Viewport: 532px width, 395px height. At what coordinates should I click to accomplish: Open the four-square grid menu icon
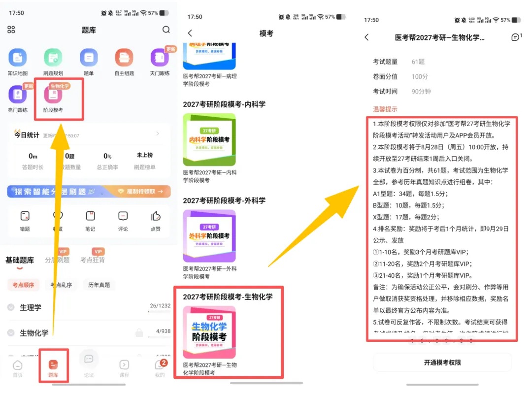point(11,30)
